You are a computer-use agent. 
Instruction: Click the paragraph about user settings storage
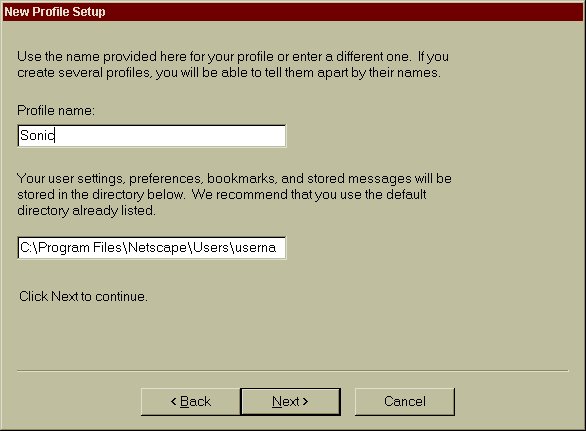point(234,194)
